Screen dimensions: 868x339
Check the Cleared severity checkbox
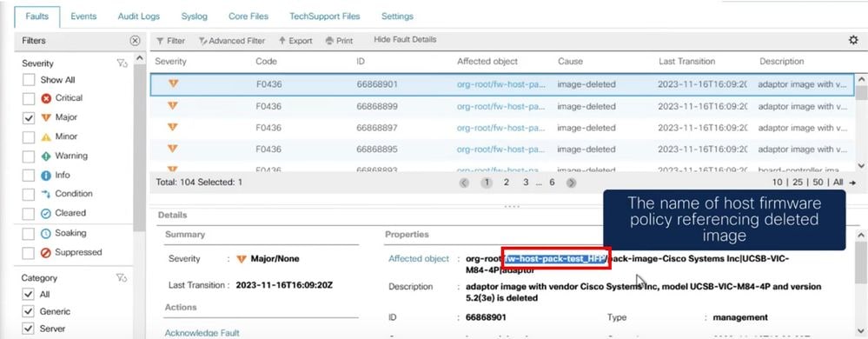click(x=28, y=213)
